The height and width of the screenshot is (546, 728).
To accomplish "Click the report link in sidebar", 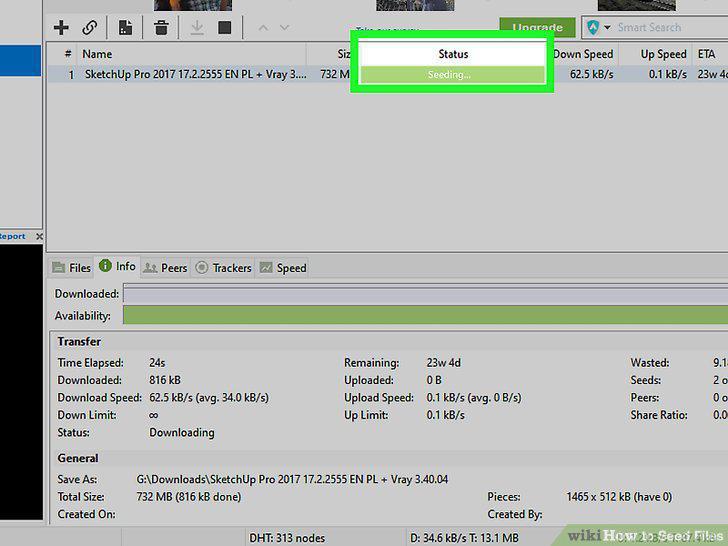I will (x=13, y=236).
